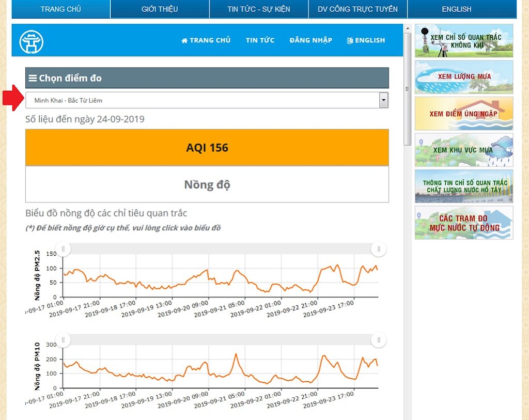The height and width of the screenshot is (420, 529).
Task: Select the Trang chủ top menu tab
Action: 61,9
